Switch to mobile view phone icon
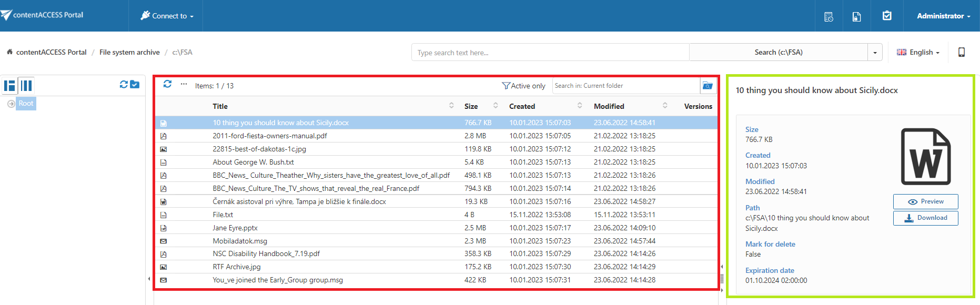 [x=961, y=52]
